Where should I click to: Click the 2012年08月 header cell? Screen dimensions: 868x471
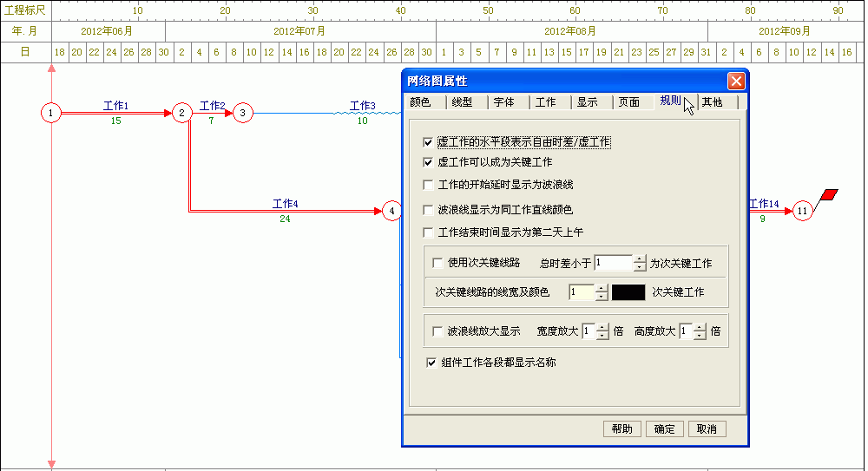[x=572, y=31]
